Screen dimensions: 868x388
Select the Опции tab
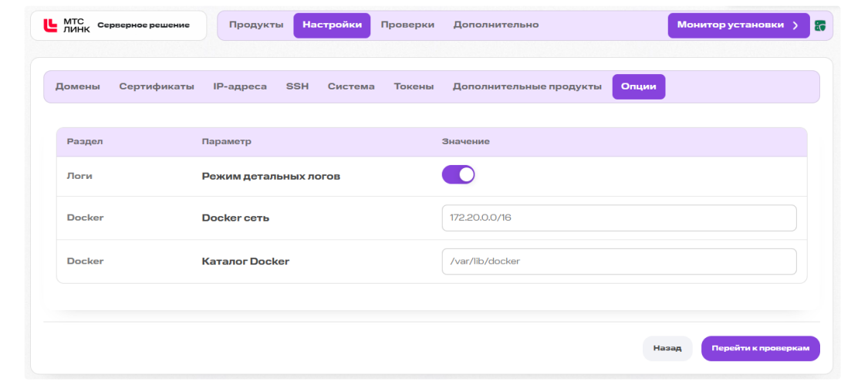(x=639, y=87)
